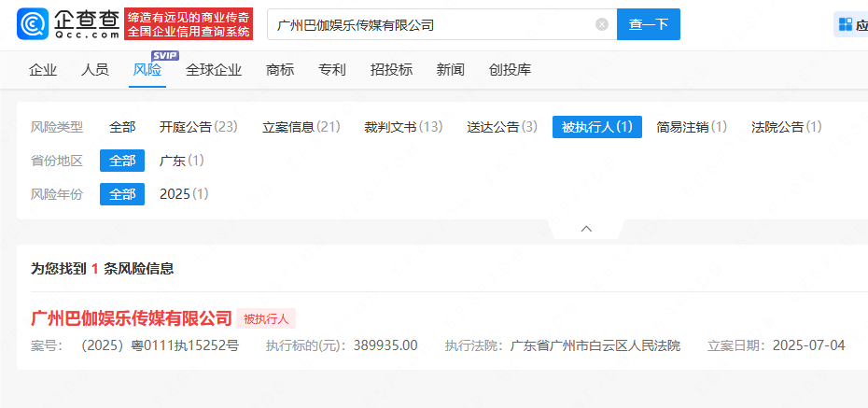Switch to the 人员 tab
Viewport: 868px width, 408px height.
click(94, 70)
